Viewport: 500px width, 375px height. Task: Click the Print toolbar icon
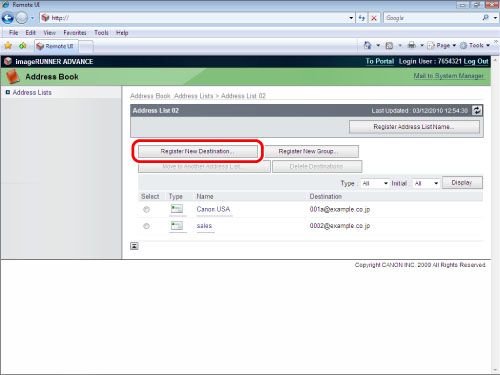(412, 45)
